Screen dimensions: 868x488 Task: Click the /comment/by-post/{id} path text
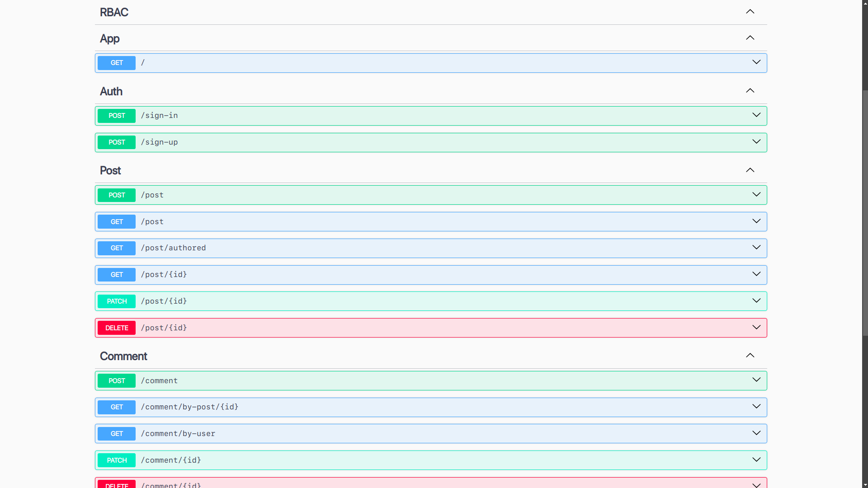(x=189, y=407)
